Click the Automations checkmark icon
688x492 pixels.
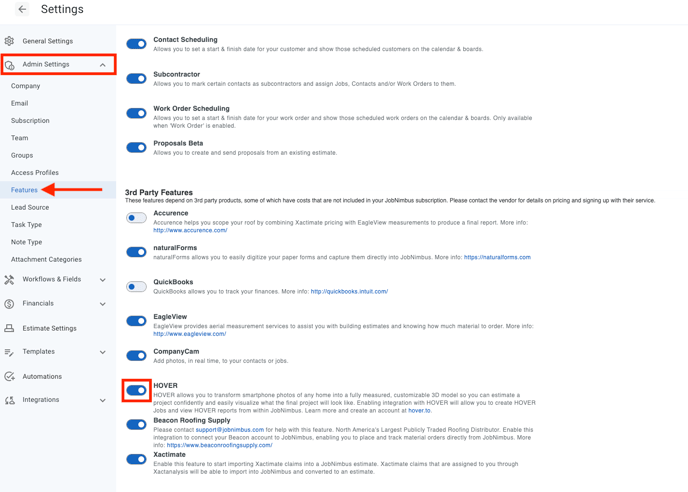coord(9,377)
